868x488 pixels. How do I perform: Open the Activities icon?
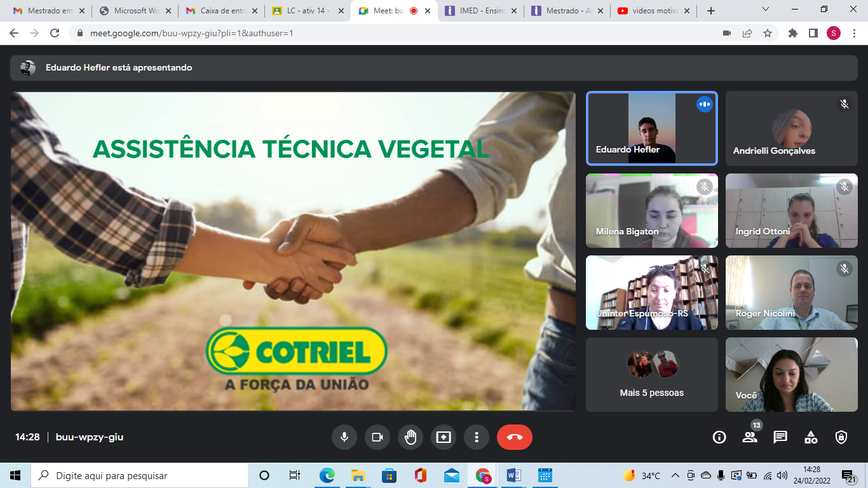(x=811, y=437)
